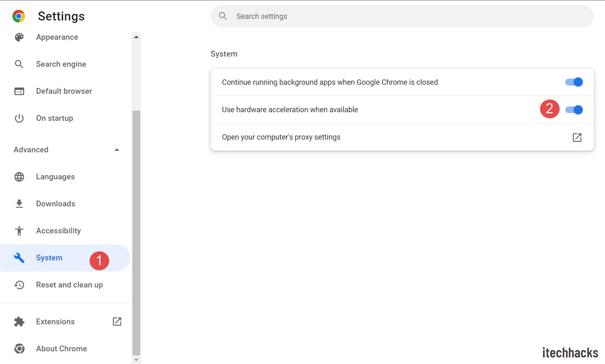Screen dimensions: 605x364
Task: Open Extensions via the external link icon
Action: [x=117, y=322]
